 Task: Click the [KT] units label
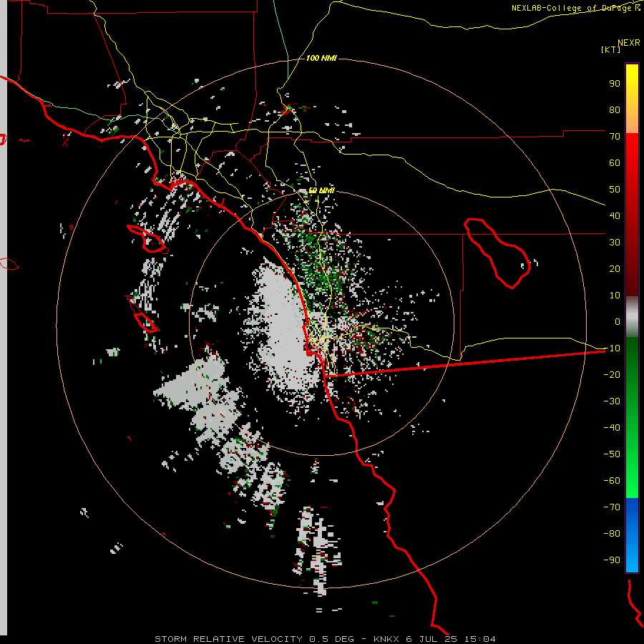coord(611,49)
